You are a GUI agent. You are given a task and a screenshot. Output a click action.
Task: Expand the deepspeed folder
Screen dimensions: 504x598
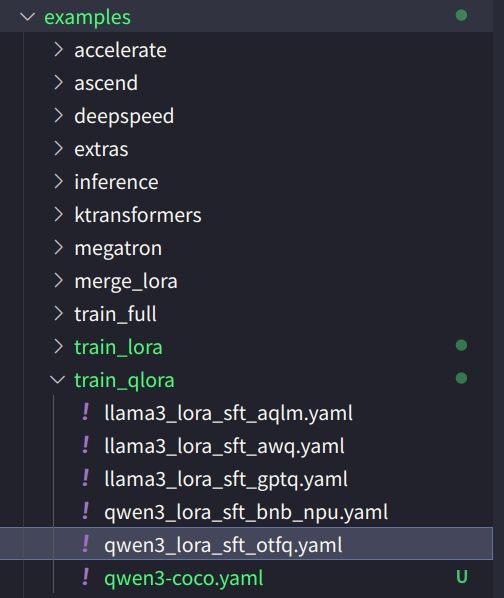point(124,116)
